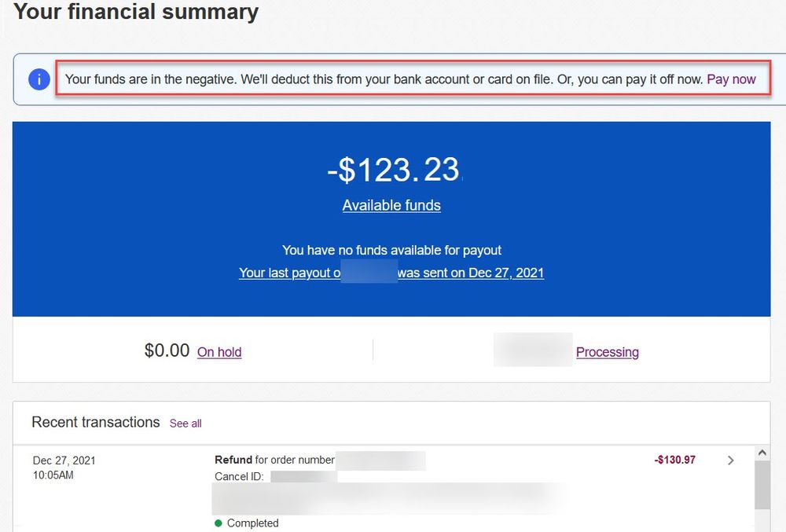
Task: Click the "You have no funds available for payout" text
Action: coord(391,250)
